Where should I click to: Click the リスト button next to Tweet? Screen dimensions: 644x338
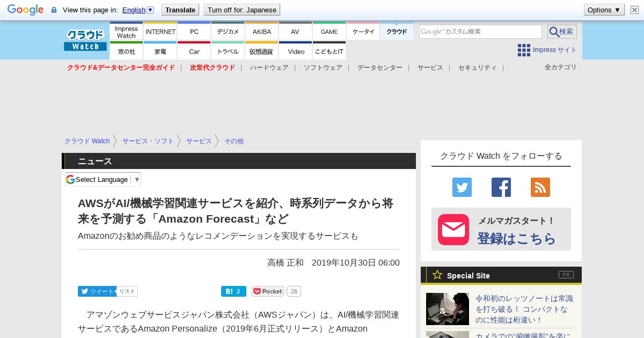pyautogui.click(x=127, y=291)
